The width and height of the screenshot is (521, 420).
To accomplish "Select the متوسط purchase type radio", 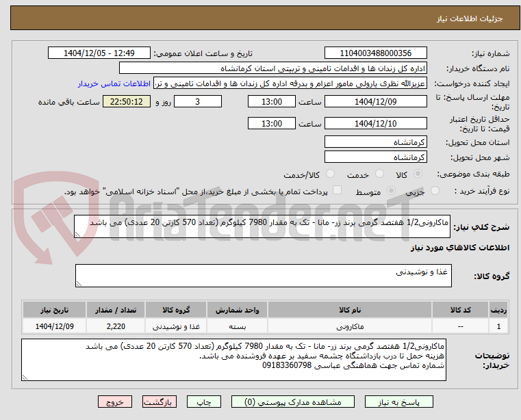I will point(392,191).
